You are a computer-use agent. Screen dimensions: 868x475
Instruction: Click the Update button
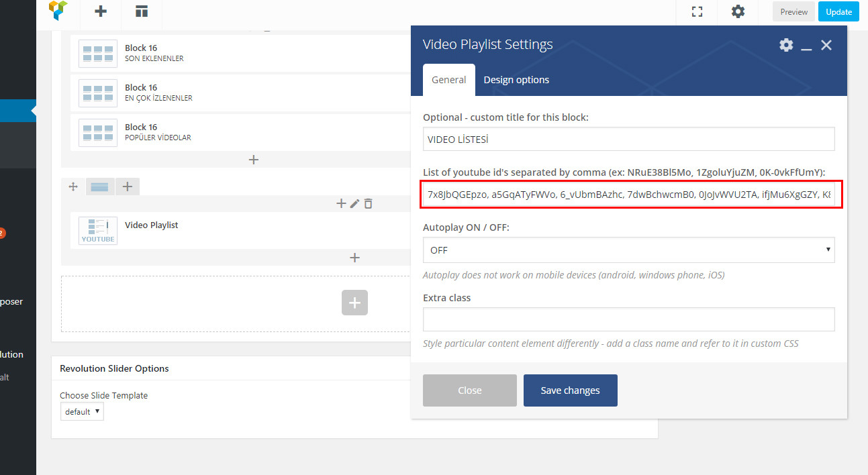(838, 11)
